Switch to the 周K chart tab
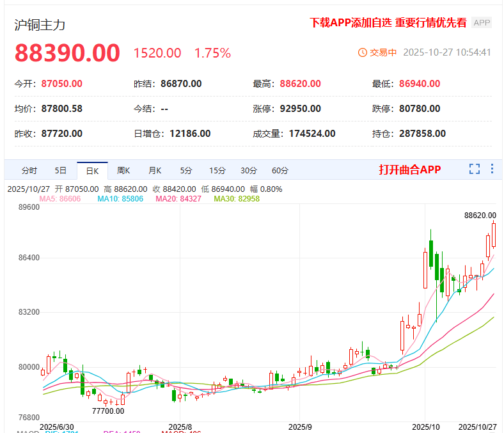 coord(123,171)
